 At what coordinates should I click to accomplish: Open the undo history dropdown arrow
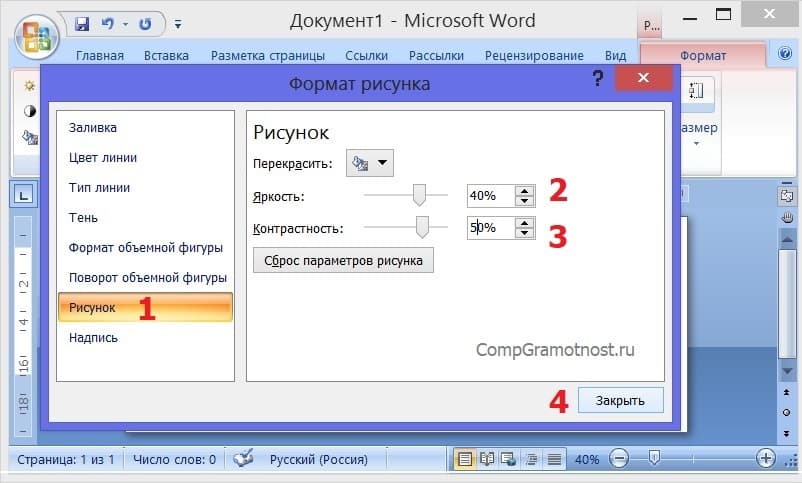125,24
